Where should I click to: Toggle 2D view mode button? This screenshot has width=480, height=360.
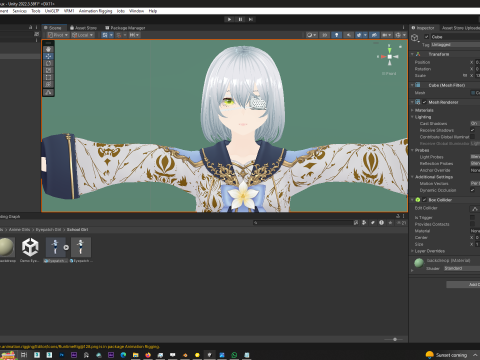click(x=324, y=35)
